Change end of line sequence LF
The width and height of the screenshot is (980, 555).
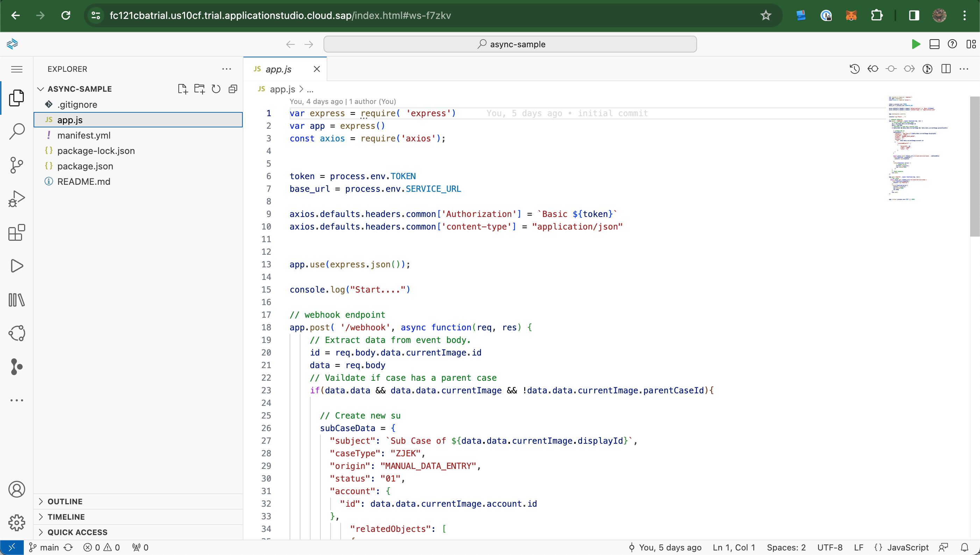[859, 547]
